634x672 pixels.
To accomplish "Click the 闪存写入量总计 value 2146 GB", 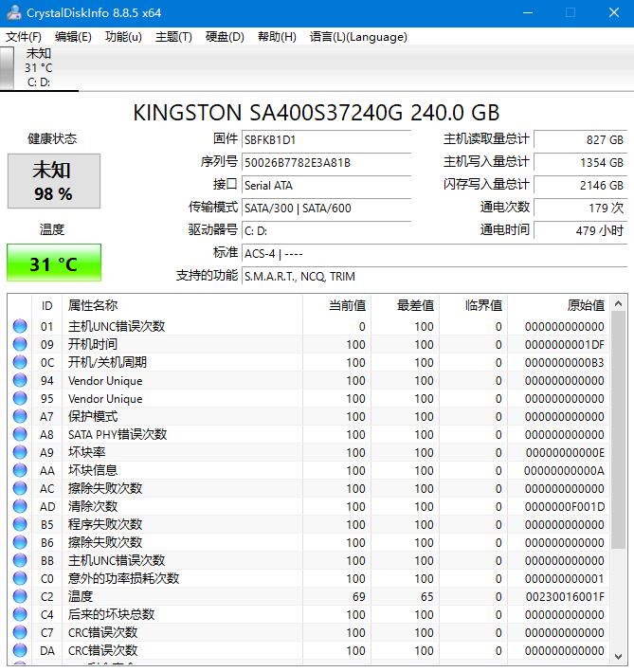I will tap(580, 186).
